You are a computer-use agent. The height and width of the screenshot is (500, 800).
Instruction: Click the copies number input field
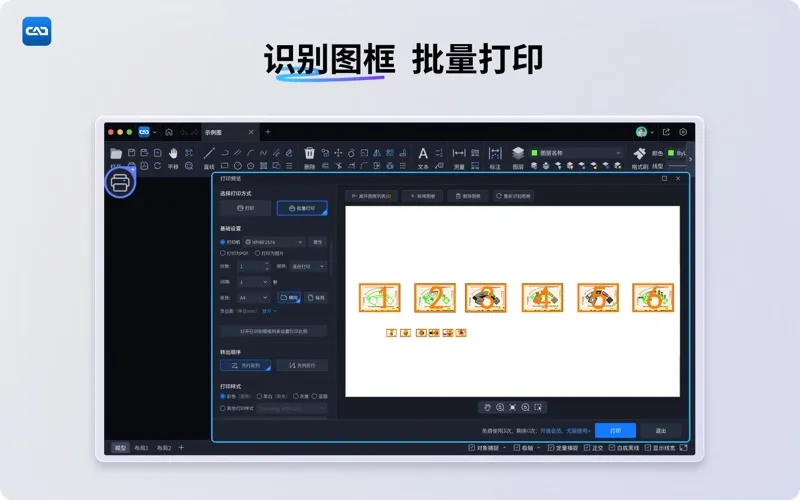click(253, 266)
